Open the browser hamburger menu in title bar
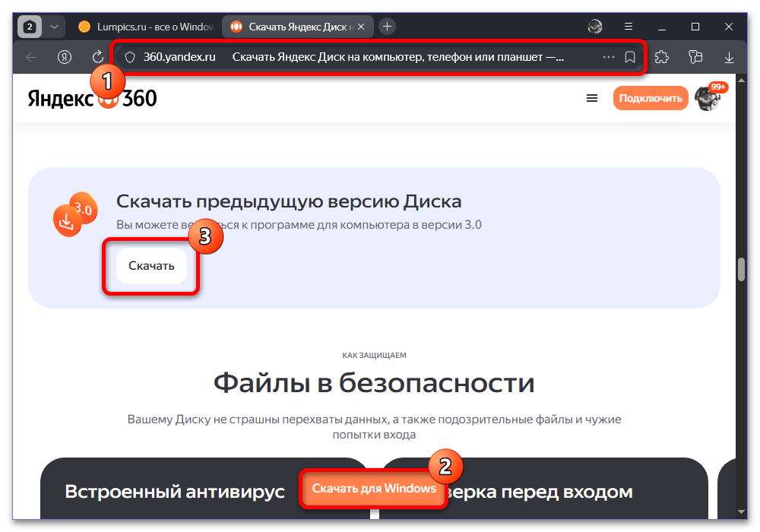 click(x=629, y=27)
